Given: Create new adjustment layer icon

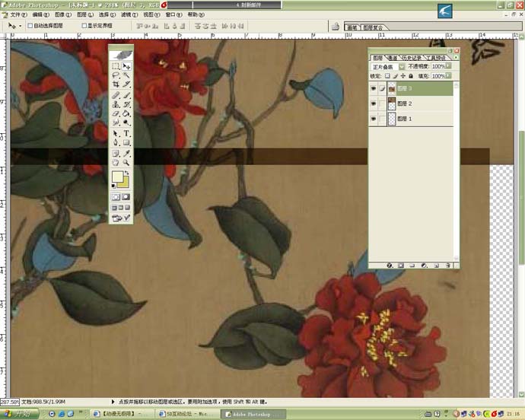Looking at the screenshot, I should pos(425,266).
